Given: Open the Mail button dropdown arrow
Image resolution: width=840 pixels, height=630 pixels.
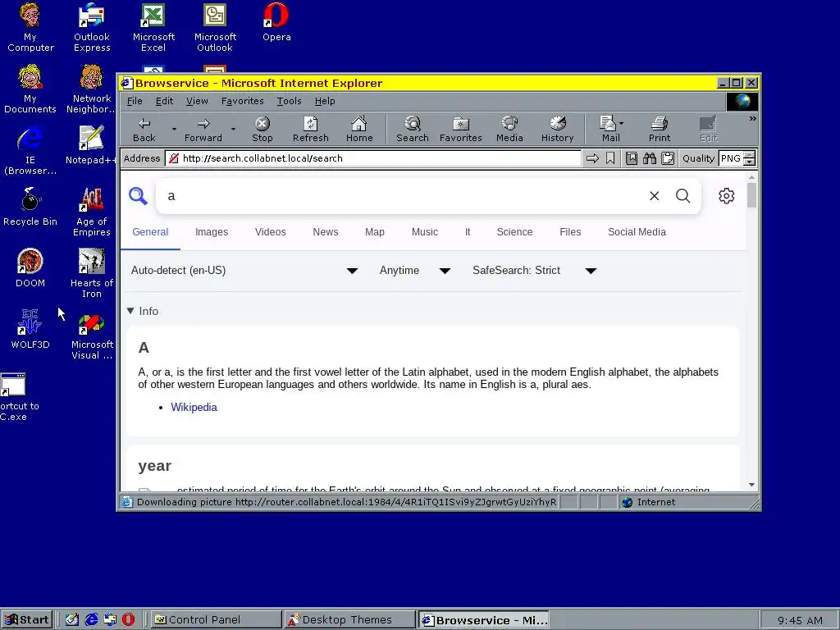Looking at the screenshot, I should [622, 123].
